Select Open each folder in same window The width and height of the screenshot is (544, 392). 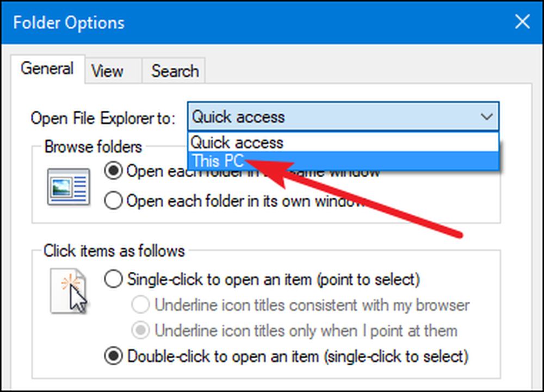coord(113,171)
